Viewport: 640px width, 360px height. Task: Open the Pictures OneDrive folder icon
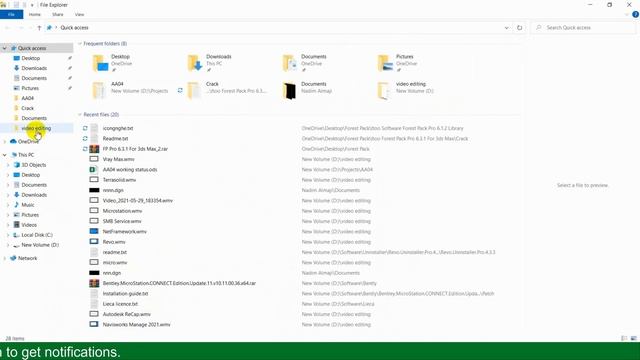(384, 63)
